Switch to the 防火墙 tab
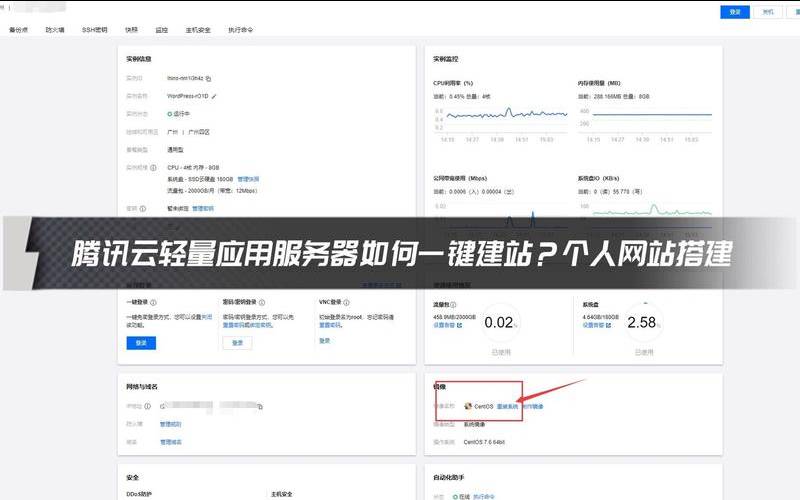800x500 pixels. [x=55, y=30]
